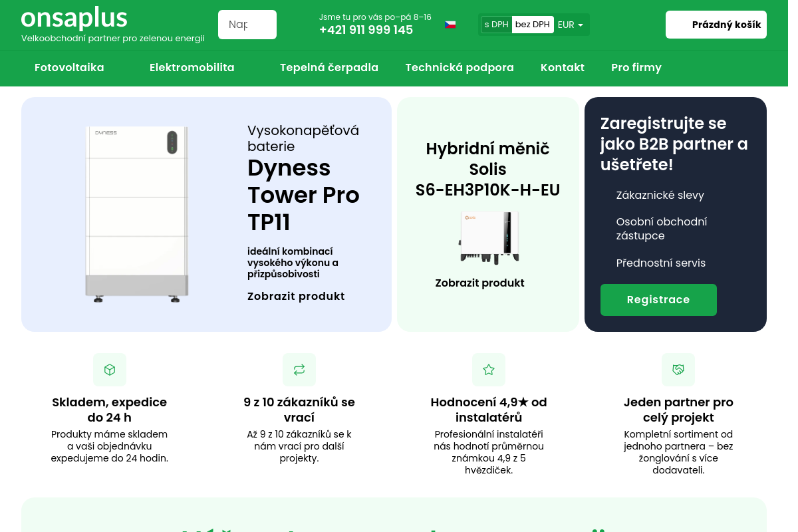
Task: Click the box icon above Skladem
Action: (x=110, y=370)
